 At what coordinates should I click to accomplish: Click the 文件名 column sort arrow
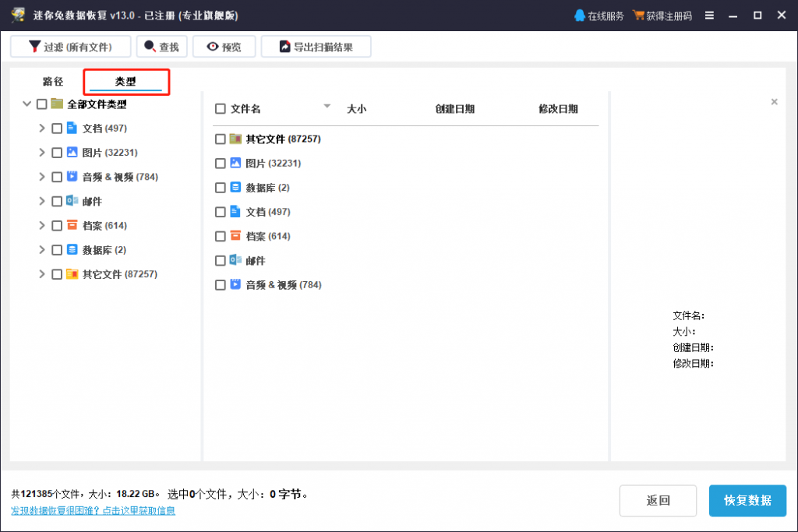[x=327, y=106]
